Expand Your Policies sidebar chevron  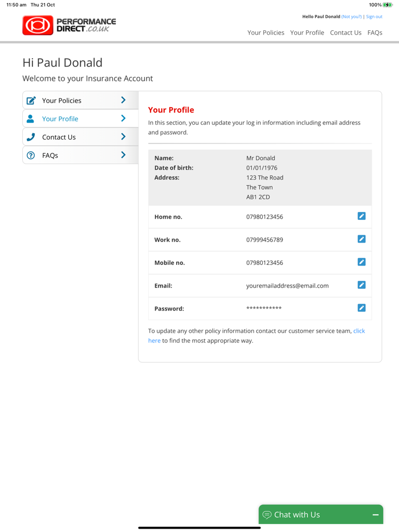[x=123, y=100]
